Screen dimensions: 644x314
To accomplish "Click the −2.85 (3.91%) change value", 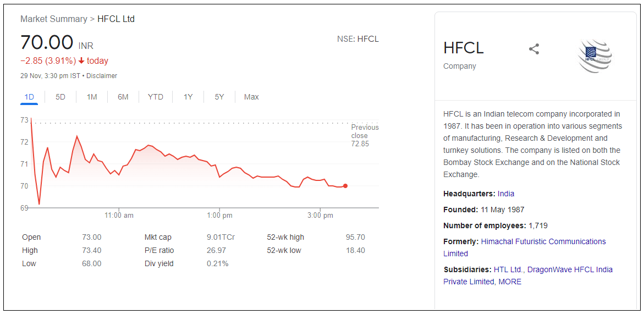I will point(48,61).
